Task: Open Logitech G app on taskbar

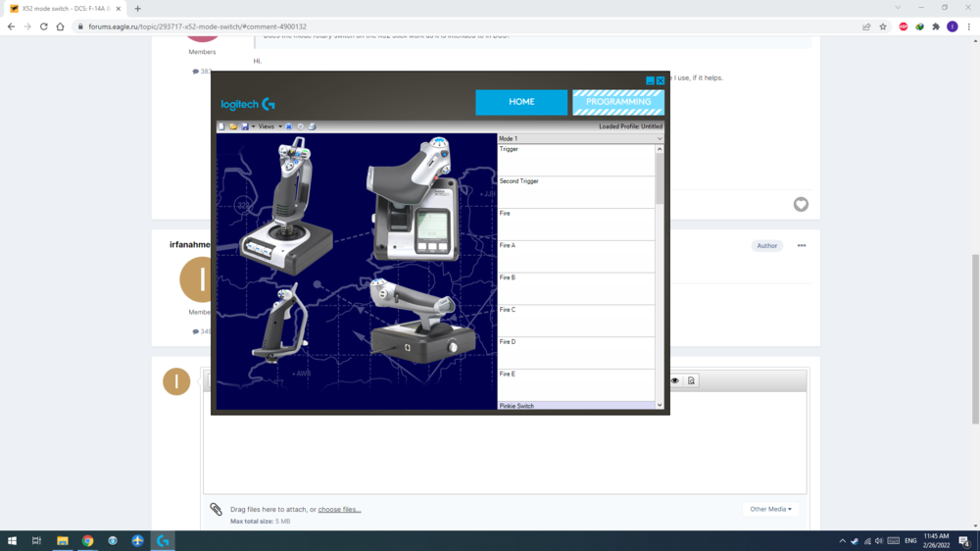Action: [x=163, y=541]
